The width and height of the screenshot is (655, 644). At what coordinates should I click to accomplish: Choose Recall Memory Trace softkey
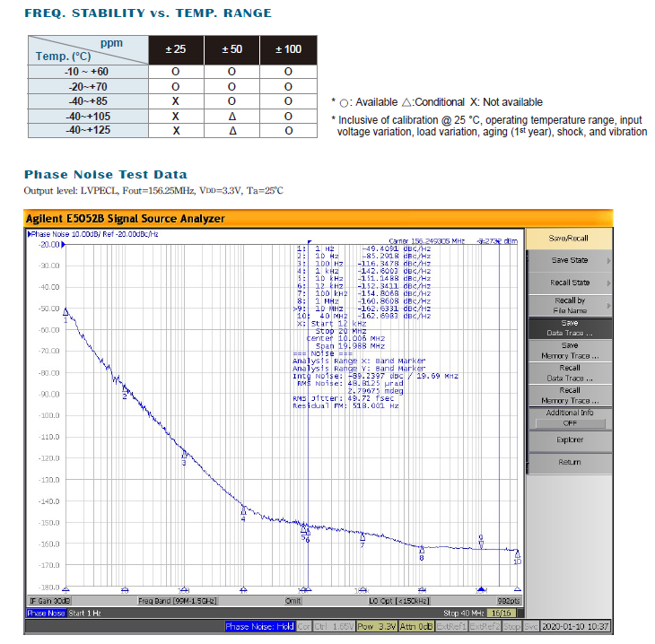click(570, 396)
